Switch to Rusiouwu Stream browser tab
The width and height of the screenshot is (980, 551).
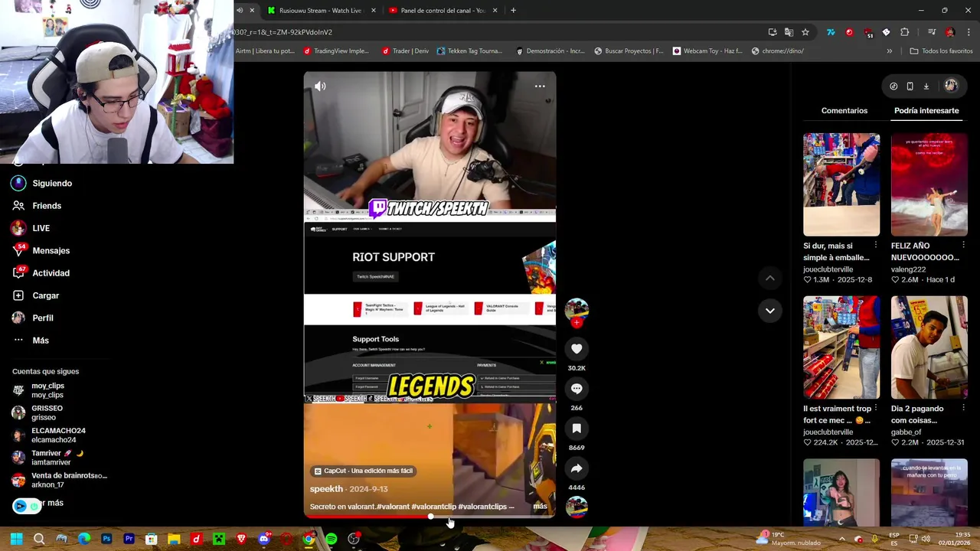(320, 11)
